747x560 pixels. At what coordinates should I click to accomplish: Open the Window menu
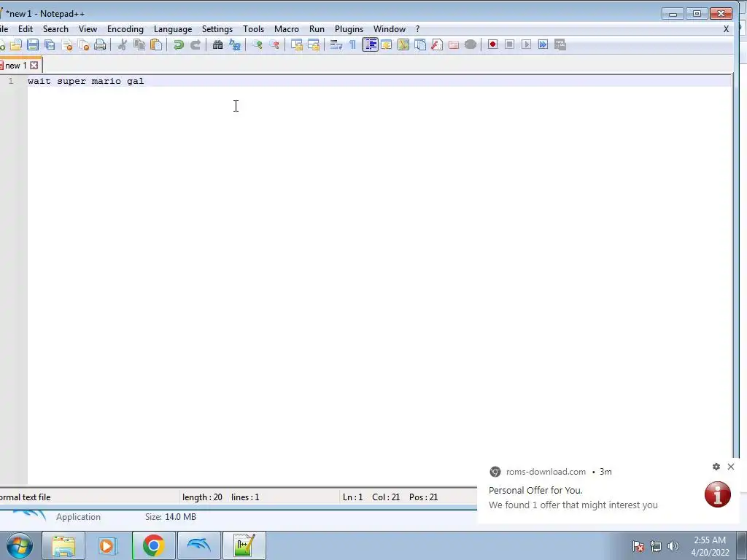click(x=390, y=29)
